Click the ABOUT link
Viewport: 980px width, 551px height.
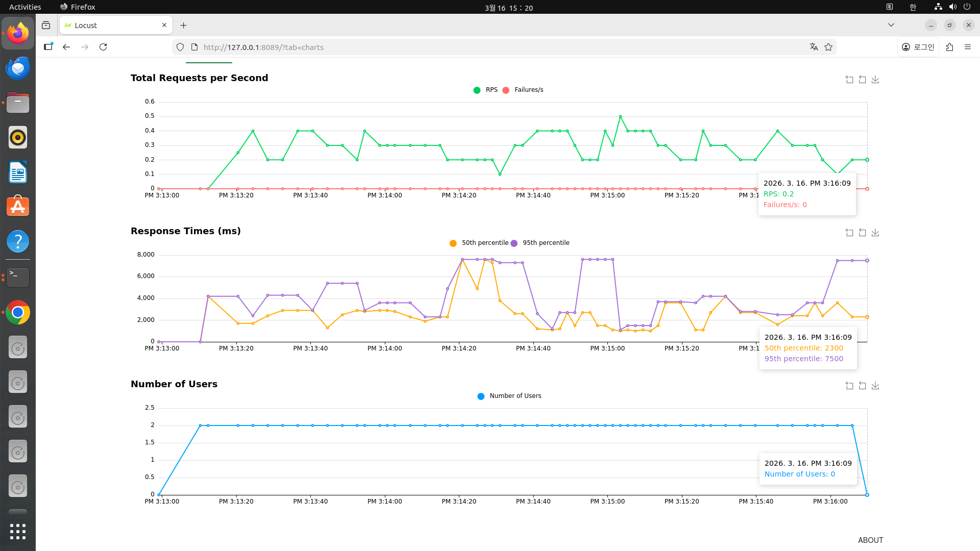870,540
